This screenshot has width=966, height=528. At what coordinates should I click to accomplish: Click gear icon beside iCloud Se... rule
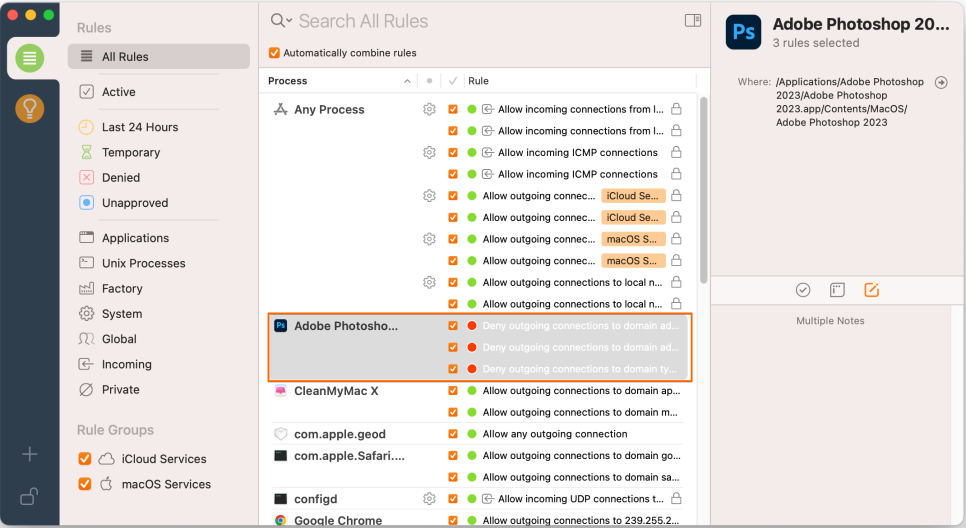tap(429, 195)
